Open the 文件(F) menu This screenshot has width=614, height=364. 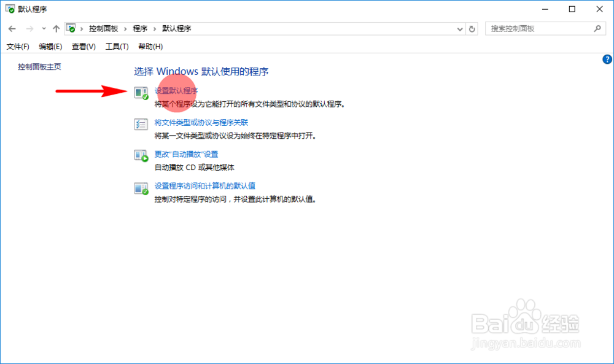coord(18,47)
